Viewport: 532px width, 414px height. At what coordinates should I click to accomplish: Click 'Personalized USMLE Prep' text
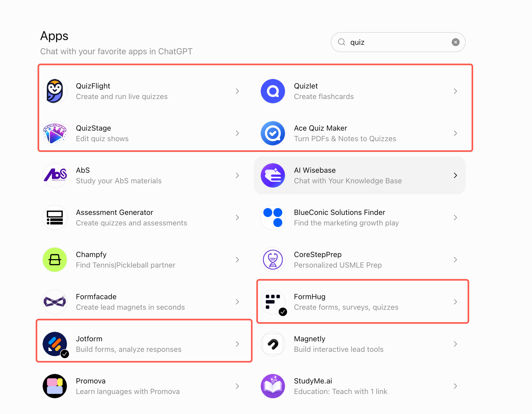point(338,265)
